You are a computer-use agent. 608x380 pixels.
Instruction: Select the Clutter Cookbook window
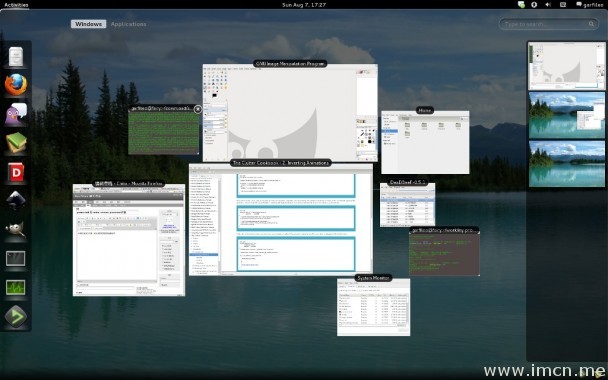coord(281,219)
